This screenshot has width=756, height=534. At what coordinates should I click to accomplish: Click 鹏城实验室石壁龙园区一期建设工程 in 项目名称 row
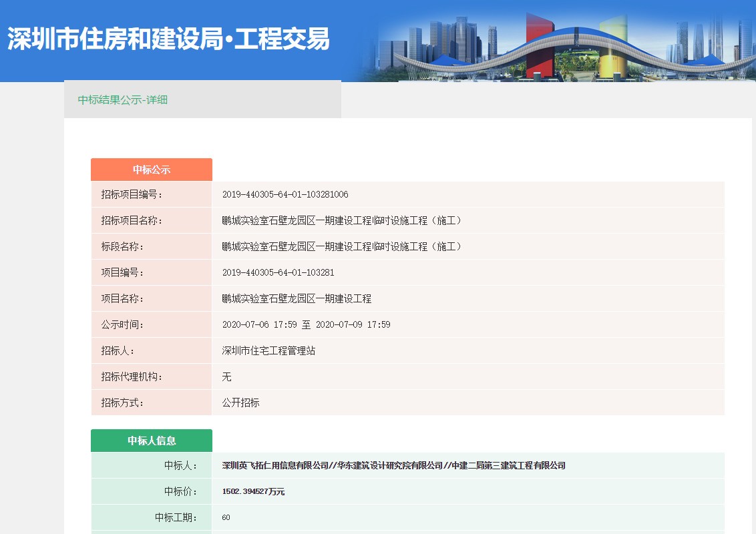pos(297,298)
